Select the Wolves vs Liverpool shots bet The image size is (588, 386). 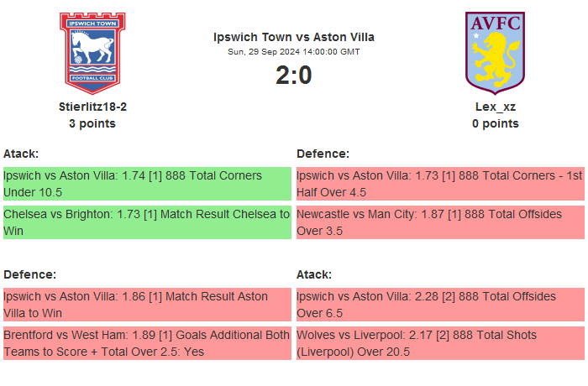[x=439, y=343]
